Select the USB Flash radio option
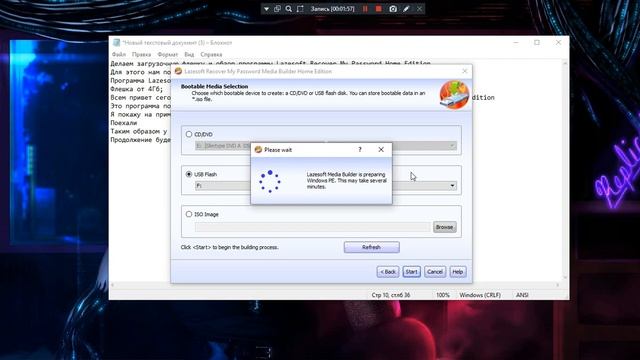The image size is (640, 360). tap(189, 174)
